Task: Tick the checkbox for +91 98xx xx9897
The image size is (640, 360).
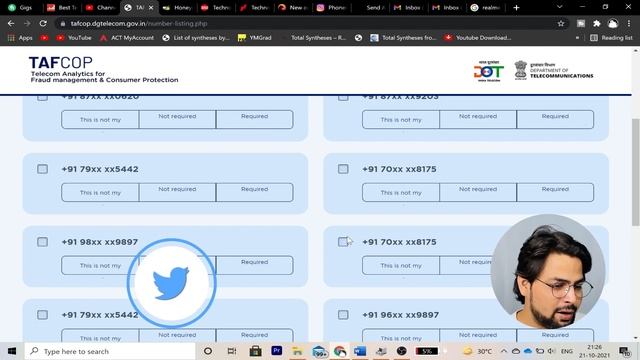Action: coord(42,242)
